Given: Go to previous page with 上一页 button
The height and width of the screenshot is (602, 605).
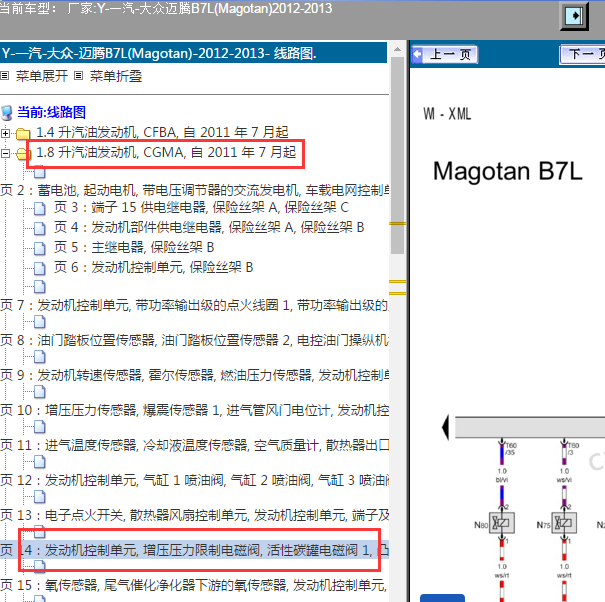Looking at the screenshot, I should [x=445, y=54].
